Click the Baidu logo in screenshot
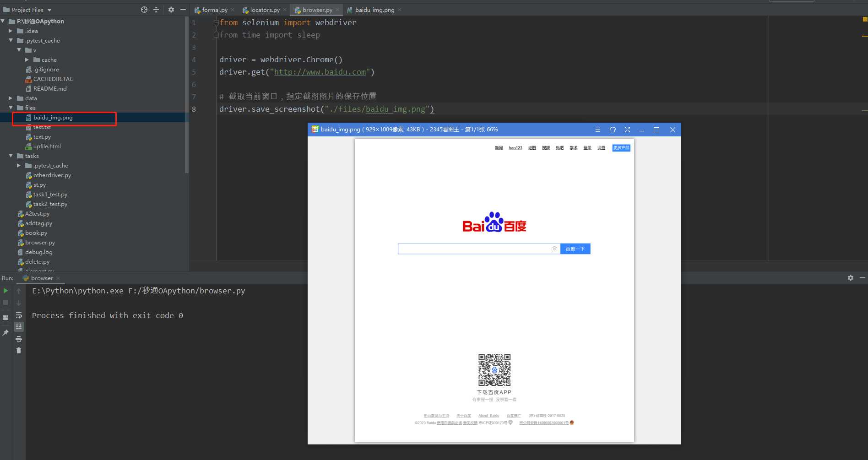 (x=494, y=222)
